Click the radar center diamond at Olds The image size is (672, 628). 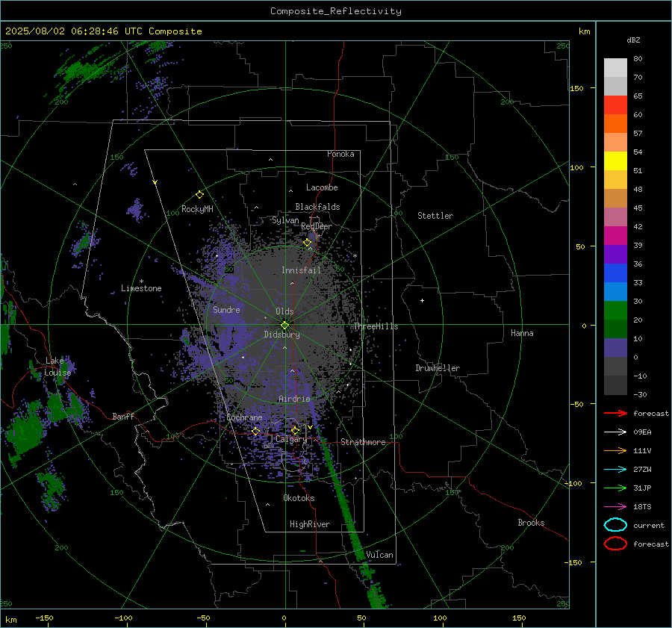tap(284, 326)
